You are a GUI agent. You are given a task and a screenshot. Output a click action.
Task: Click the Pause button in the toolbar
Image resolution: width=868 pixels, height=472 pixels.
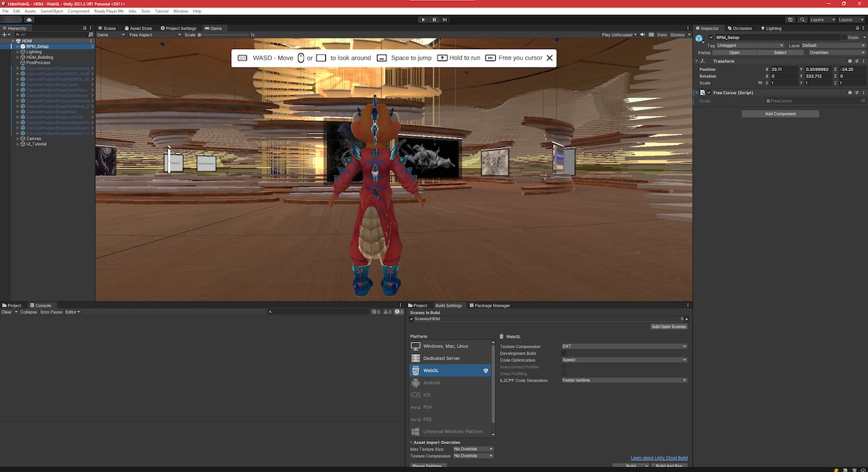pos(434,20)
